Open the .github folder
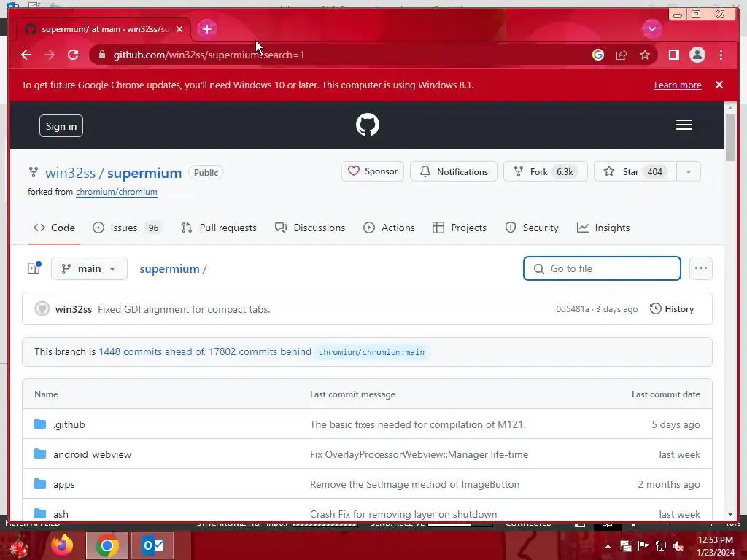This screenshot has height=560, width=747. pyautogui.click(x=69, y=424)
